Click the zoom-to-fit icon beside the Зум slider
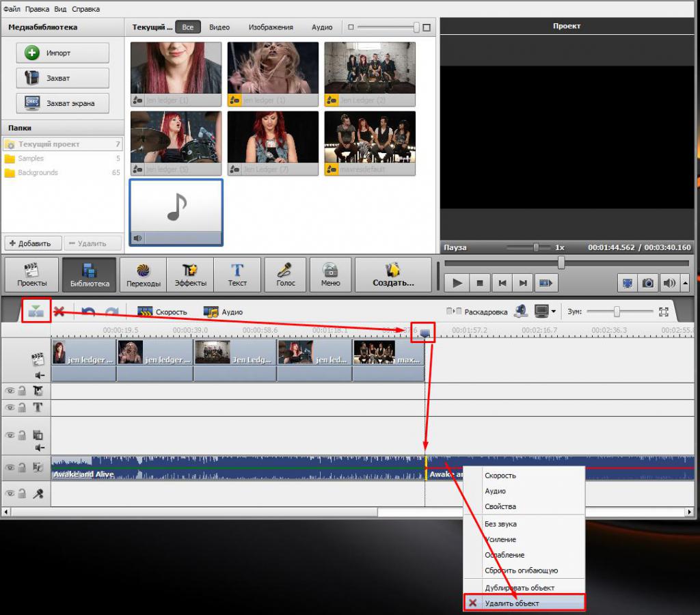 point(663,312)
